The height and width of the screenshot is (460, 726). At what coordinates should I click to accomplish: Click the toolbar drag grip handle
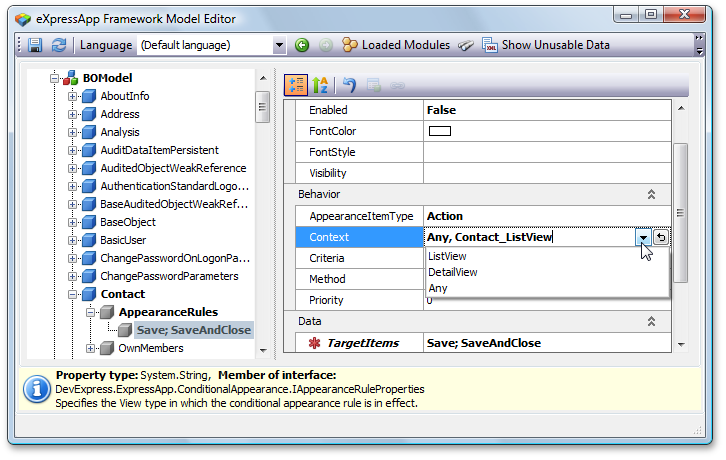[19, 45]
